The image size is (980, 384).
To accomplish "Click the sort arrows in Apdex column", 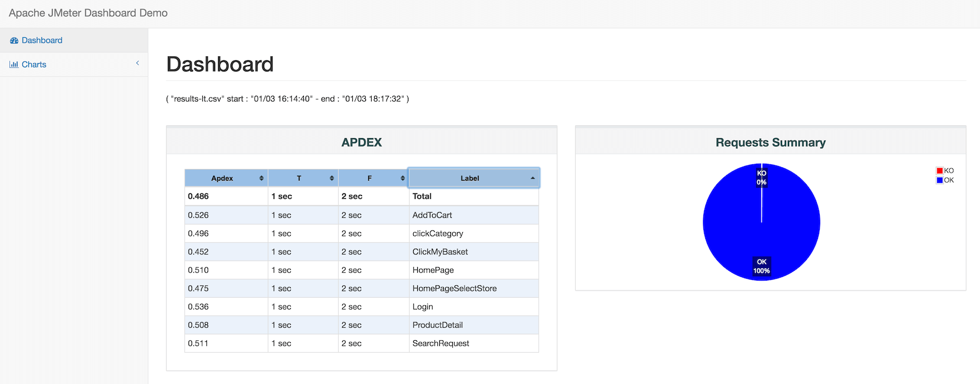I will 261,178.
